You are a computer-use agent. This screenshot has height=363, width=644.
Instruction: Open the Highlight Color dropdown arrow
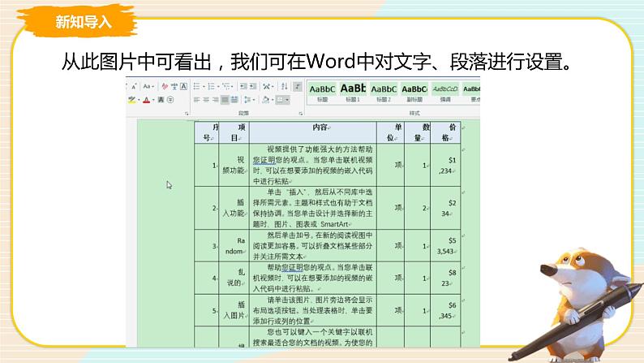pos(139,100)
